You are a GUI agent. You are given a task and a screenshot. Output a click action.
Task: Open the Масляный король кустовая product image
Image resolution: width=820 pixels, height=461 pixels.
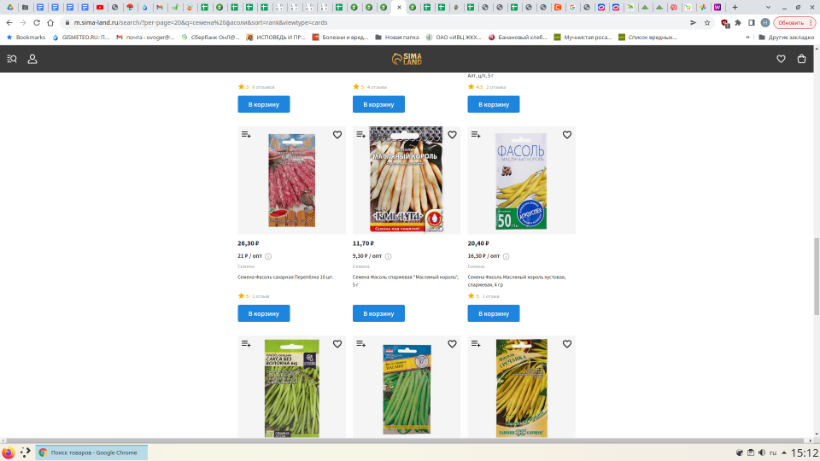click(x=521, y=181)
